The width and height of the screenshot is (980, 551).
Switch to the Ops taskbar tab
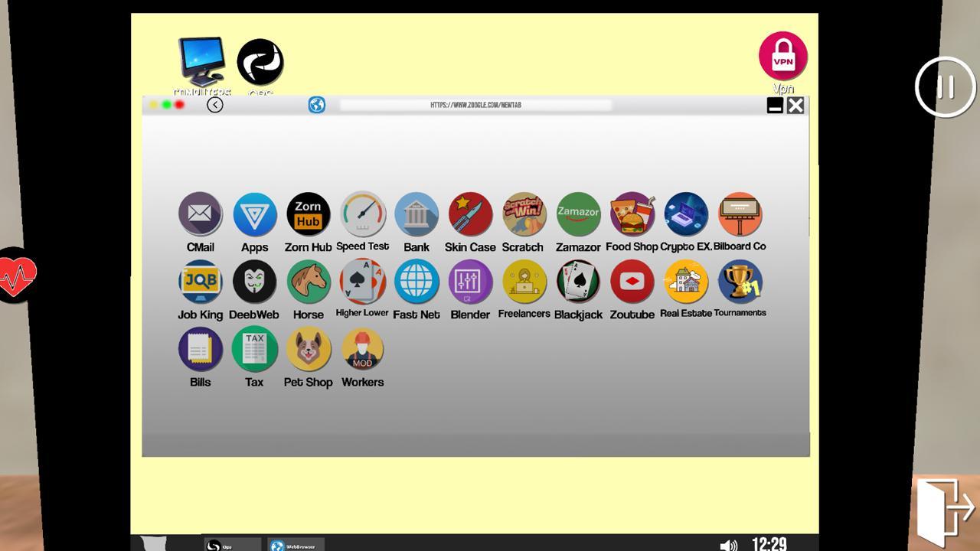pyautogui.click(x=232, y=546)
